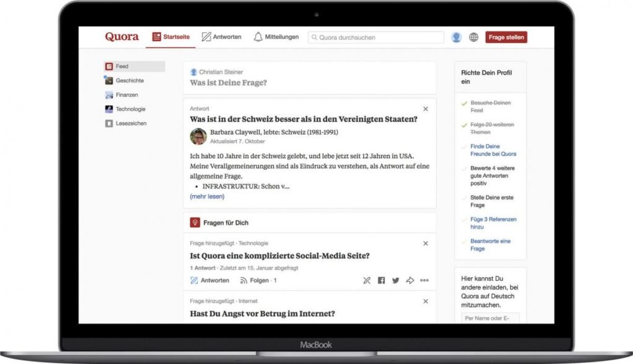Click the share arrow icon

coord(410,281)
